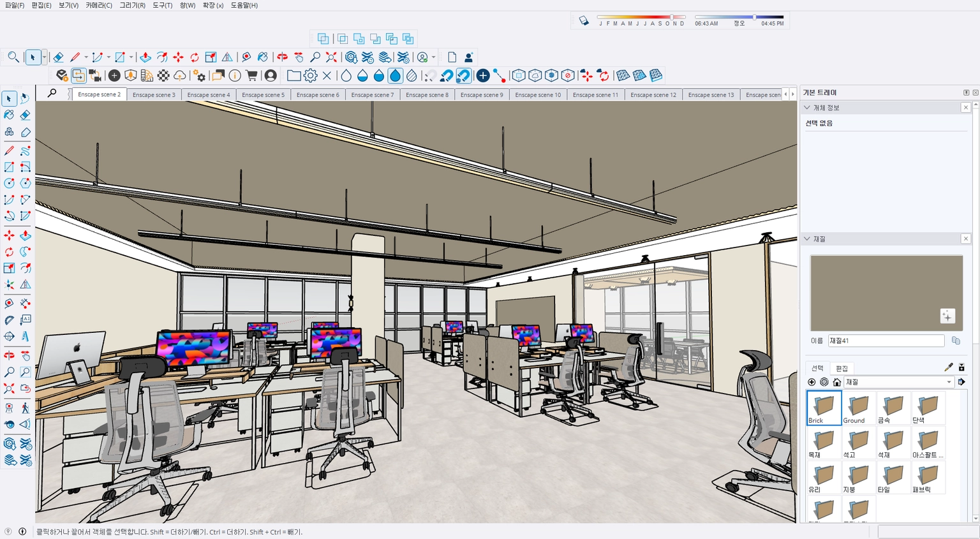This screenshot has width=980, height=539.
Task: Open the 재질 material library dropdown
Action: (x=949, y=381)
